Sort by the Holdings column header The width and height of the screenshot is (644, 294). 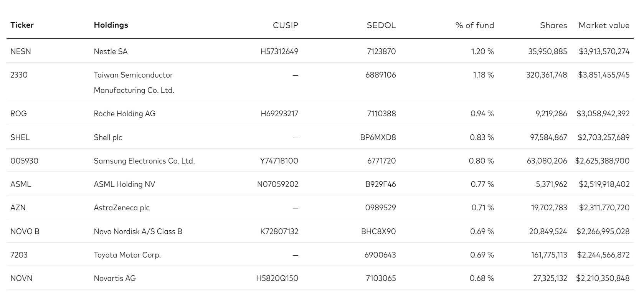[x=111, y=25]
